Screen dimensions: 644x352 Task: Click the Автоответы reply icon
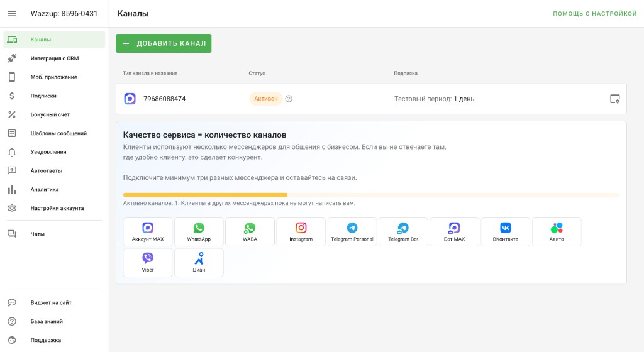[12, 171]
